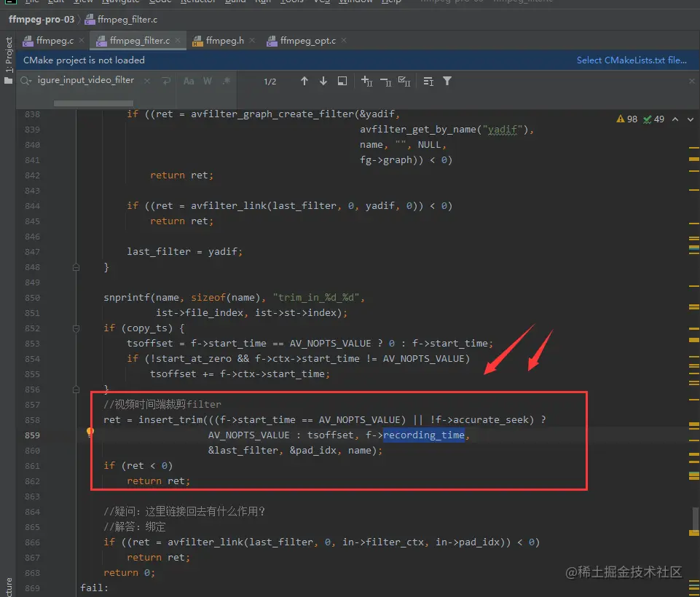Toggle Words (W) search option
700x597 pixels.
(208, 82)
